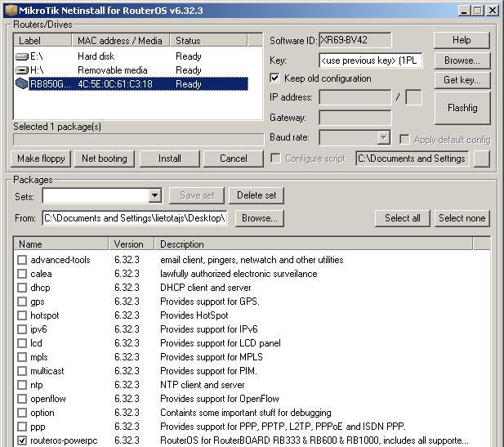
Task: Click the Key input field
Action: tap(371, 60)
